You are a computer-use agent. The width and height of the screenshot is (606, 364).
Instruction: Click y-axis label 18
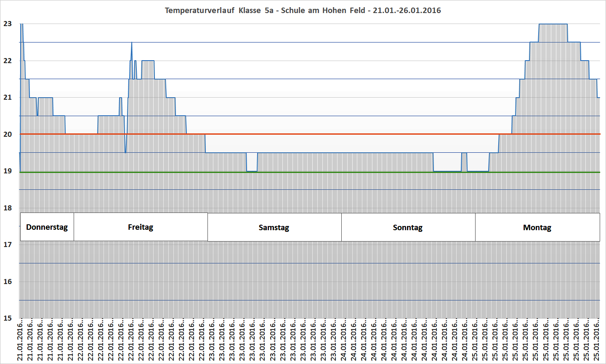(8, 208)
